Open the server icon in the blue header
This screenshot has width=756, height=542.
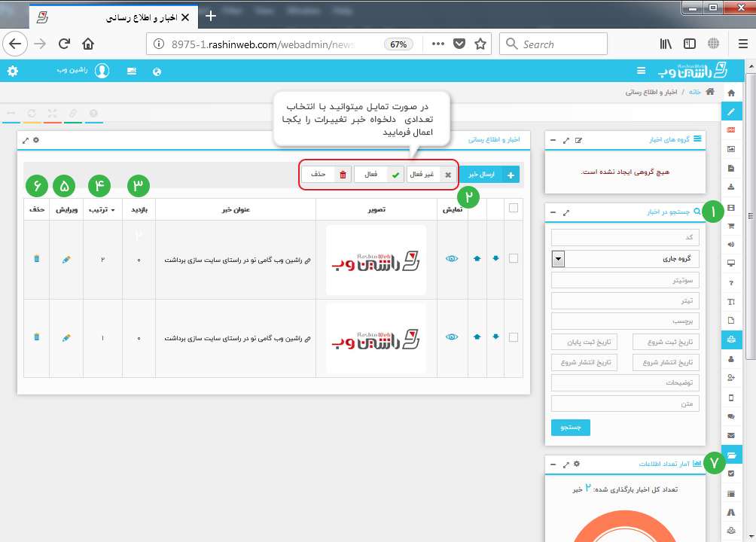pyautogui.click(x=132, y=72)
